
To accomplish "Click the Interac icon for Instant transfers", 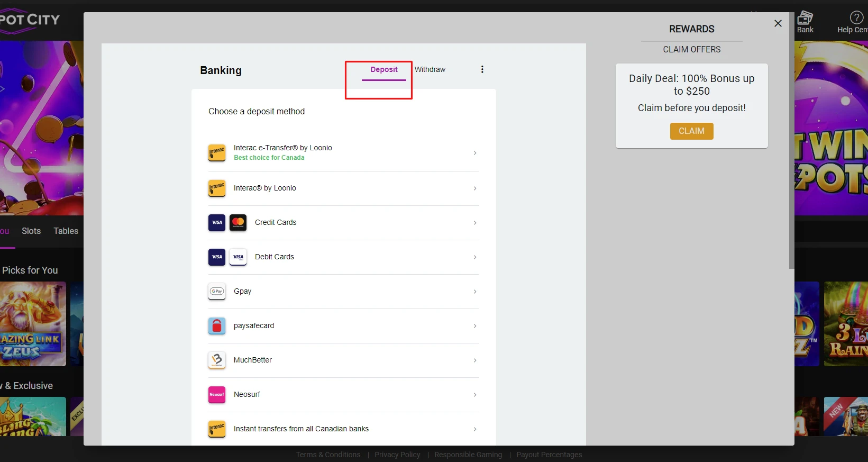I will [x=217, y=429].
